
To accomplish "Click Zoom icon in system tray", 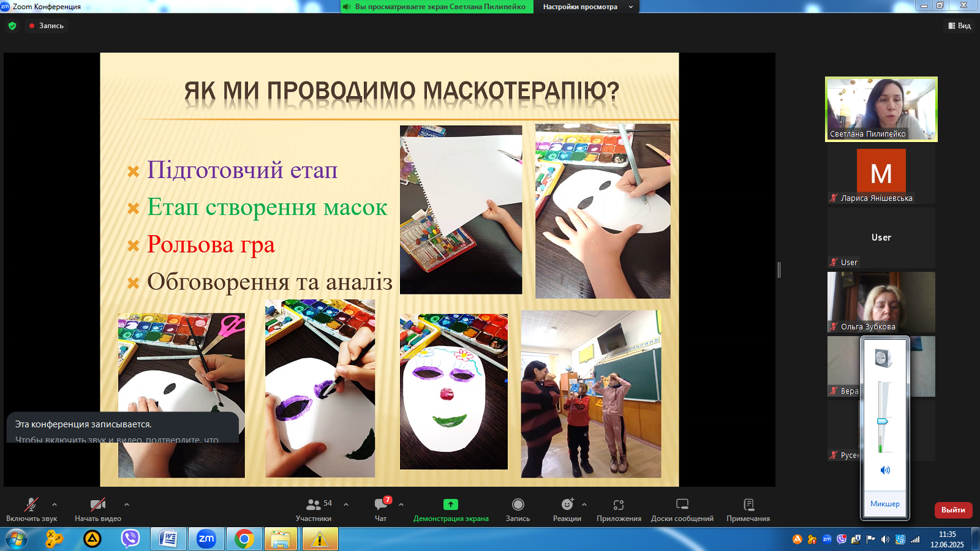I will [827, 539].
